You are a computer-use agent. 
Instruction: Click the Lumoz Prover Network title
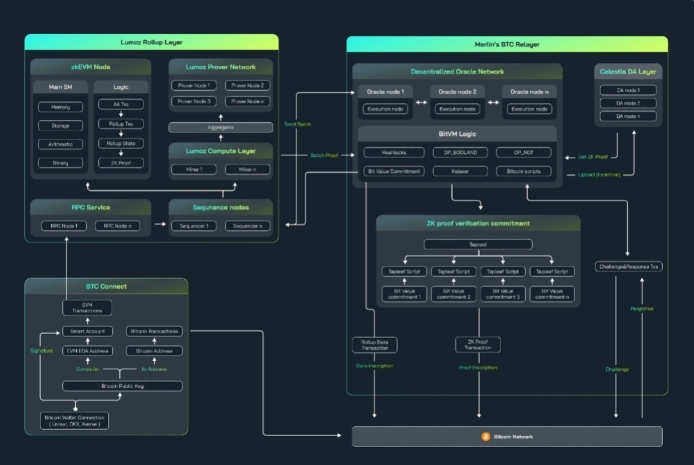[x=220, y=67]
